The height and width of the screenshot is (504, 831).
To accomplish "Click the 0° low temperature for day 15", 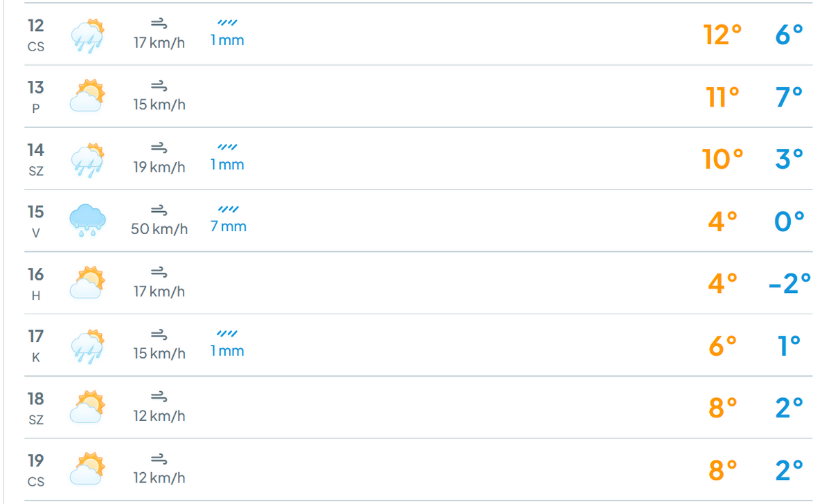I will pos(789,221).
